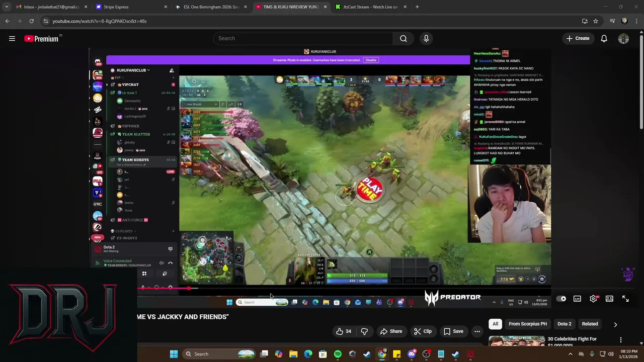Open Microsoft Edge from the taskbar

308,354
